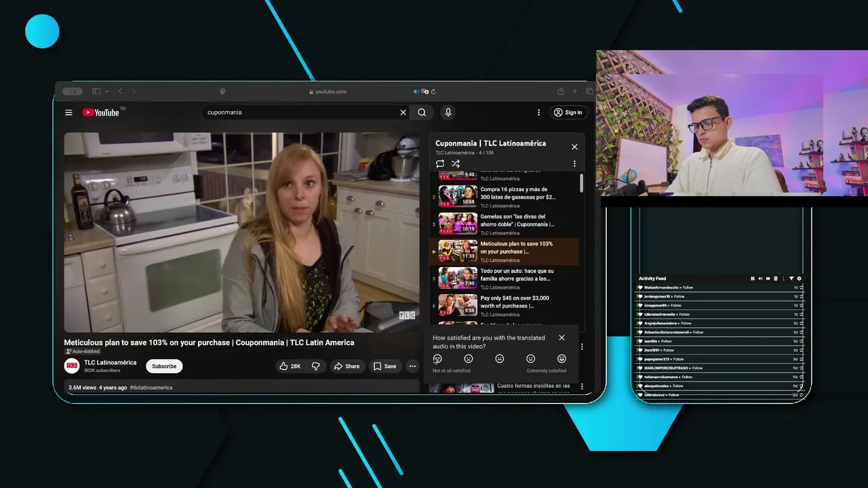Play 'Pay only $45 on over $3,000' video
The height and width of the screenshot is (488, 868).
tap(505, 306)
